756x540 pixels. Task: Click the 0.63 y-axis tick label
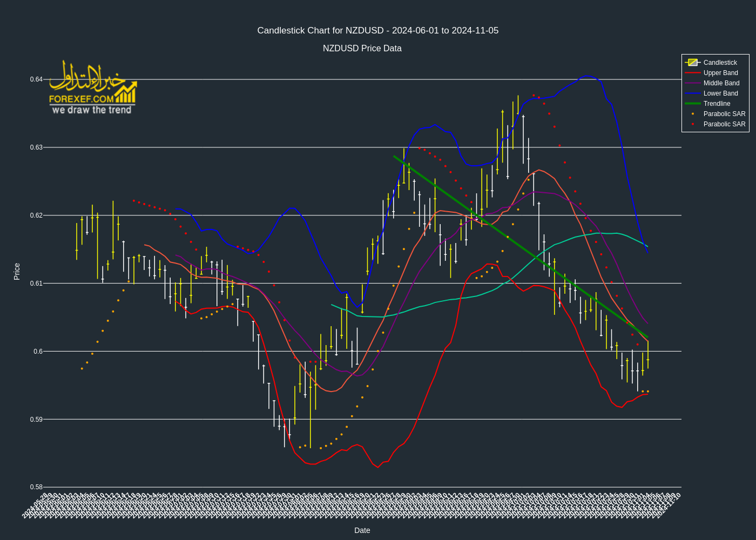coord(36,147)
